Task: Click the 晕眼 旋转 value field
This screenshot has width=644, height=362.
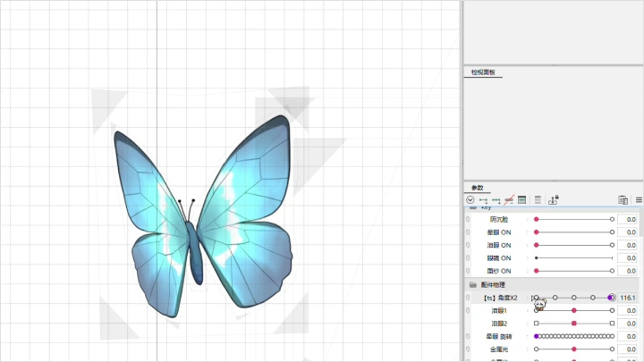Action: (x=628, y=336)
